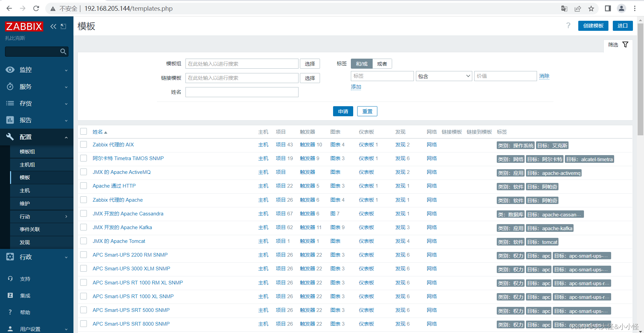
Task: Expand the 行动 submenu arrow
Action: (x=66, y=216)
